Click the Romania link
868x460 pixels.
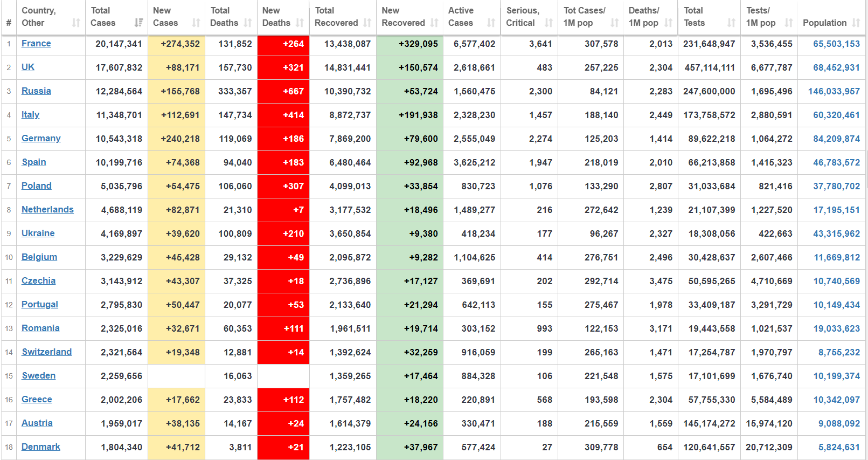coord(40,328)
